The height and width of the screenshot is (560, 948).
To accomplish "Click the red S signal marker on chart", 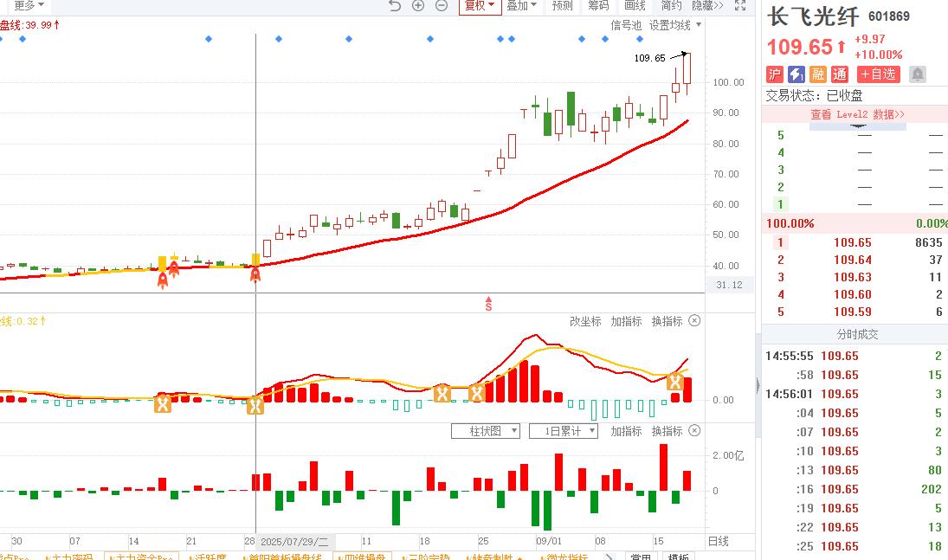I will tap(488, 305).
